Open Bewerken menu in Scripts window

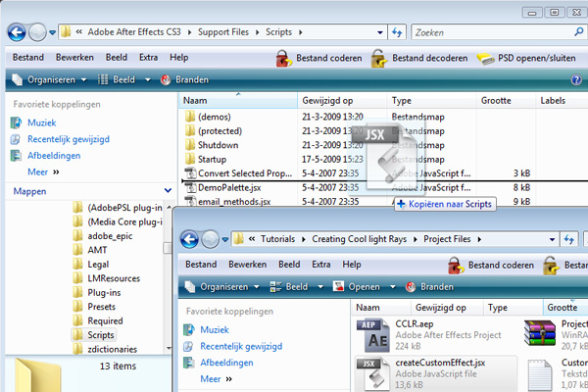74,58
